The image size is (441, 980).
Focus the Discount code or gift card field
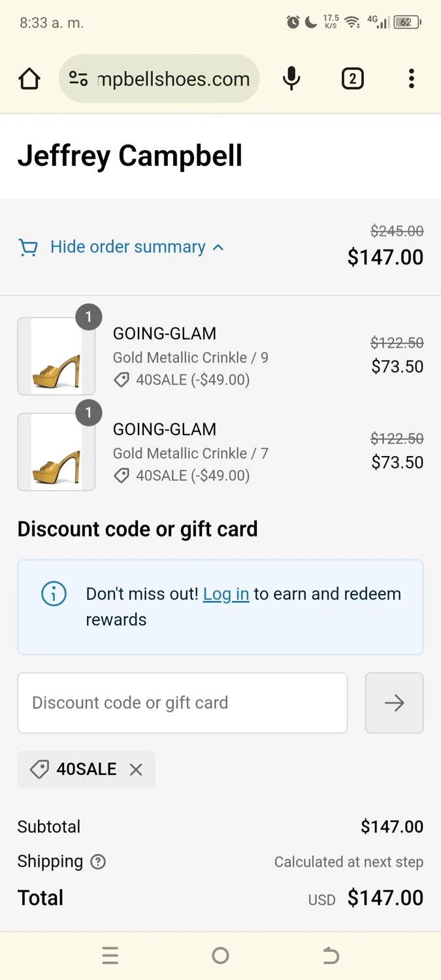tap(182, 703)
